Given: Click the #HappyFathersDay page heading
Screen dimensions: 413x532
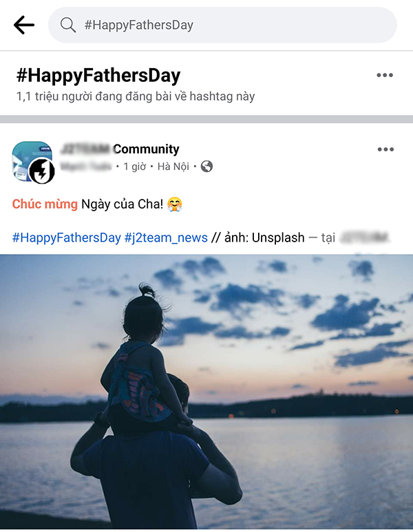Looking at the screenshot, I should (x=98, y=75).
